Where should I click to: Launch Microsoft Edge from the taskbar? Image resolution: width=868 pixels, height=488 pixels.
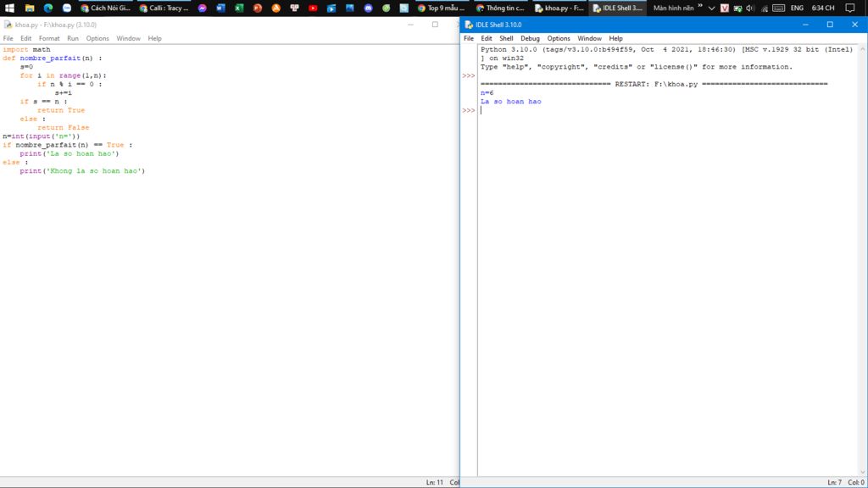tap(48, 8)
